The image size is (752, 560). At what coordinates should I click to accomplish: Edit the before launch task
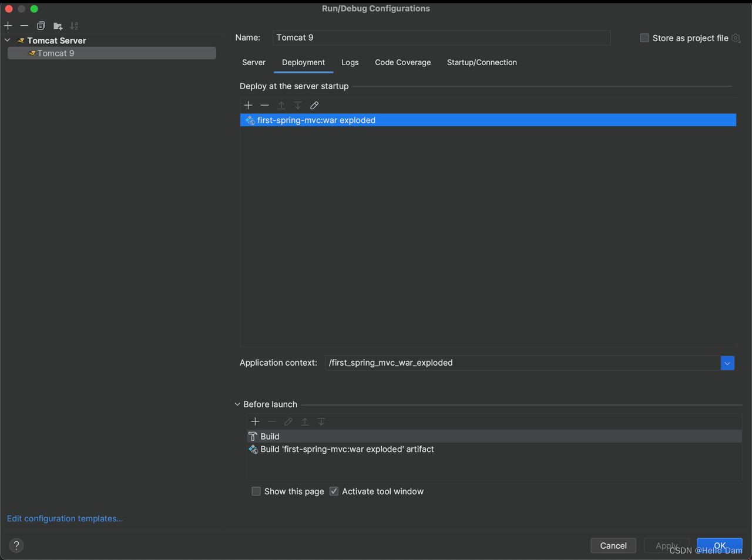(288, 421)
